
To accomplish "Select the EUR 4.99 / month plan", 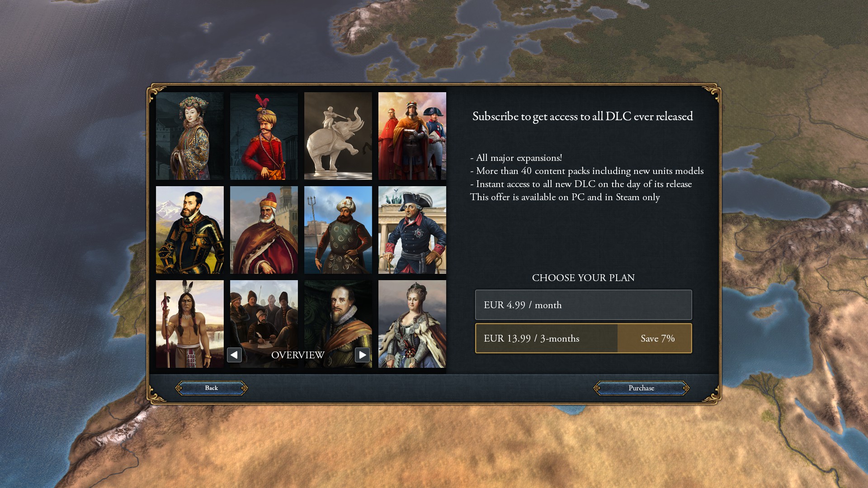I will 583,305.
